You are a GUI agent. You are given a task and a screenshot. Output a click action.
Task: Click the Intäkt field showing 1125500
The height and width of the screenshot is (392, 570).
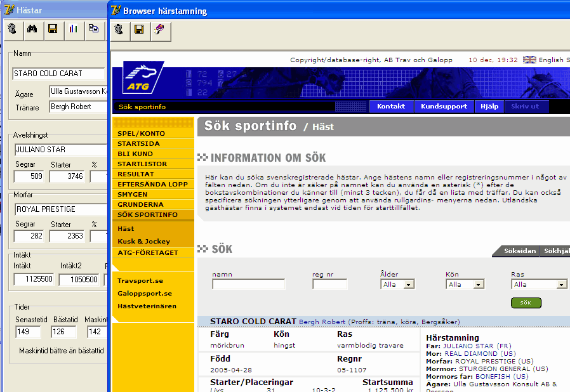(34, 279)
